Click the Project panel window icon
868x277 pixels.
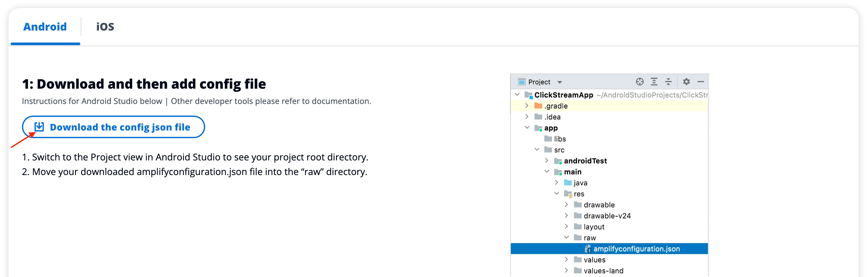[x=522, y=82]
